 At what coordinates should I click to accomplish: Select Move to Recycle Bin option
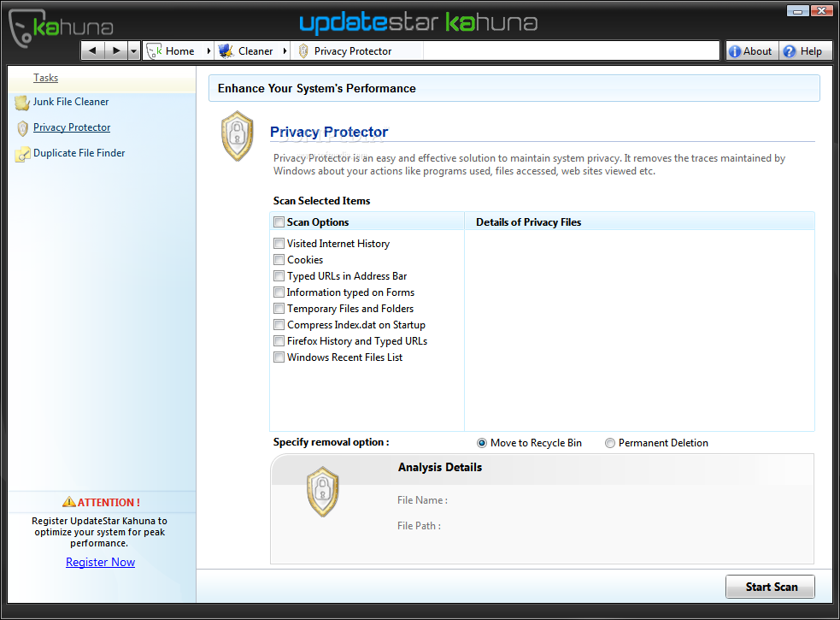[x=482, y=443]
